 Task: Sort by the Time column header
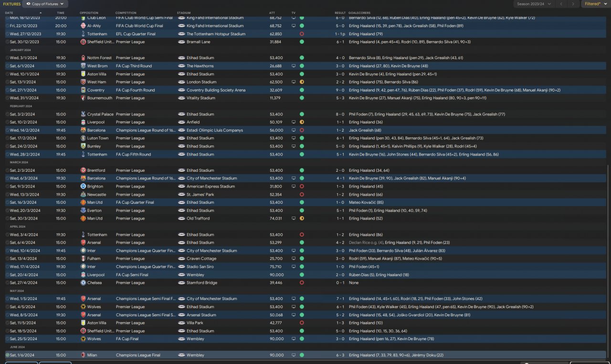61,12
